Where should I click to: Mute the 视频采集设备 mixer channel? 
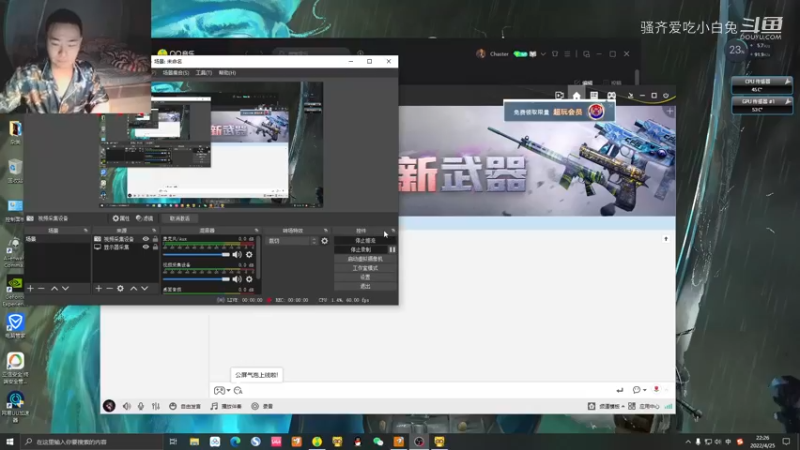(237, 279)
